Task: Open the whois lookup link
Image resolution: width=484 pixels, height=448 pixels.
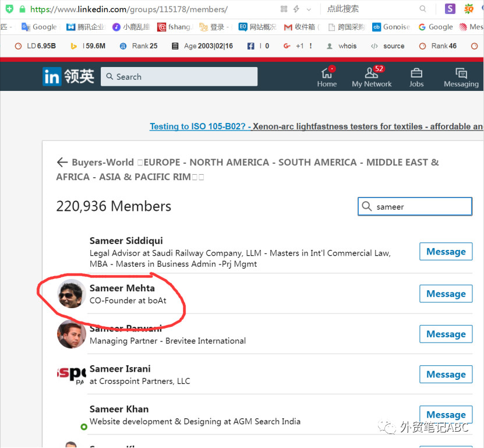Action: point(342,46)
